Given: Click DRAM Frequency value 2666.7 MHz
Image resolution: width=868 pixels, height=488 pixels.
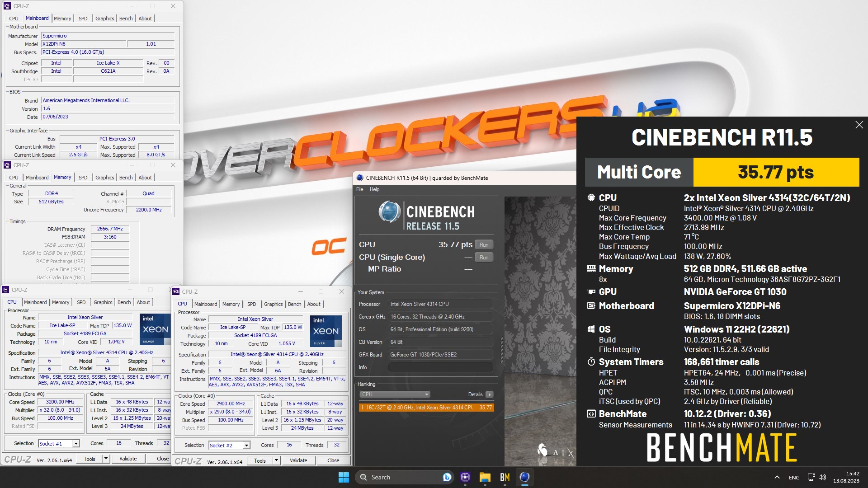Looking at the screenshot, I should point(110,229).
